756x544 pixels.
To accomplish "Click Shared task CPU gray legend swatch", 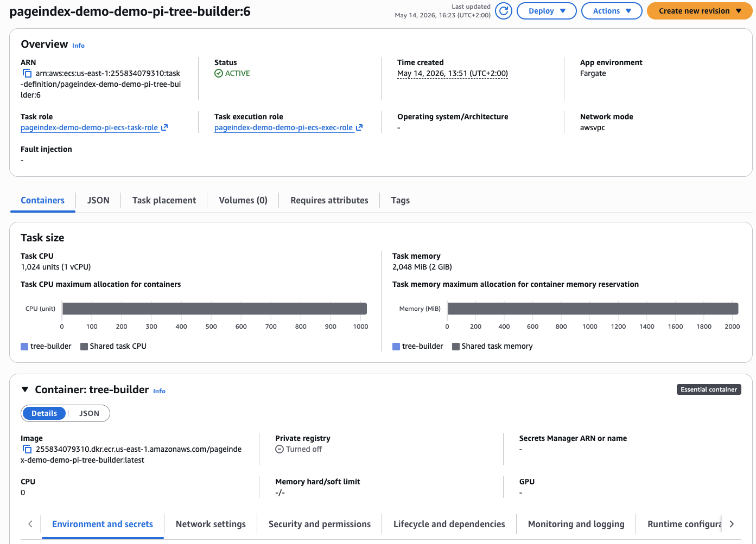I will pyautogui.click(x=84, y=347).
